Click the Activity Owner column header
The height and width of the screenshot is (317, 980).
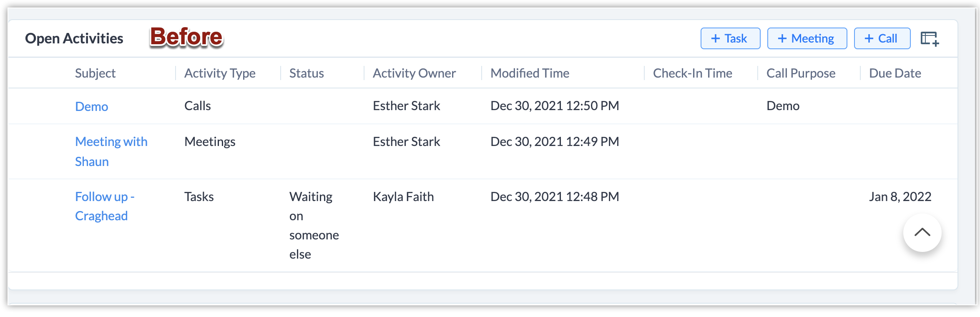414,73
